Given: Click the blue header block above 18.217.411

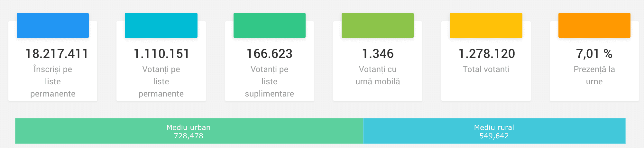Looking at the screenshot, I should [53, 25].
